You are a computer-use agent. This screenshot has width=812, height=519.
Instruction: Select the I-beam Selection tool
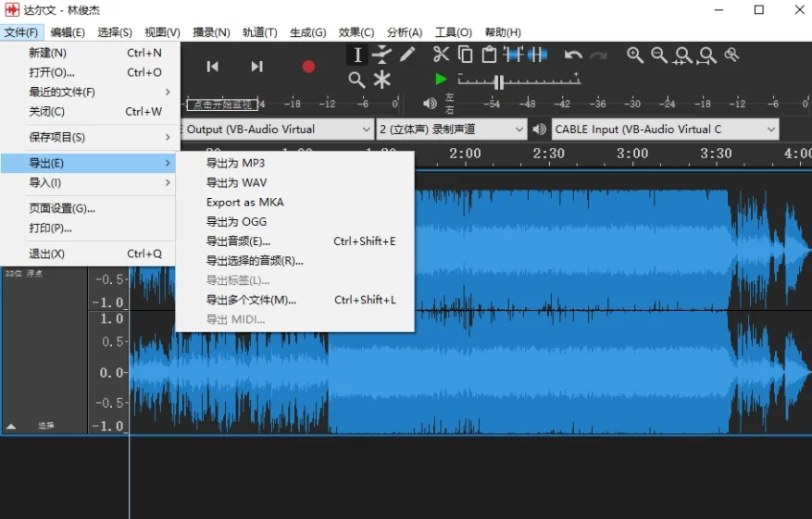(x=356, y=55)
